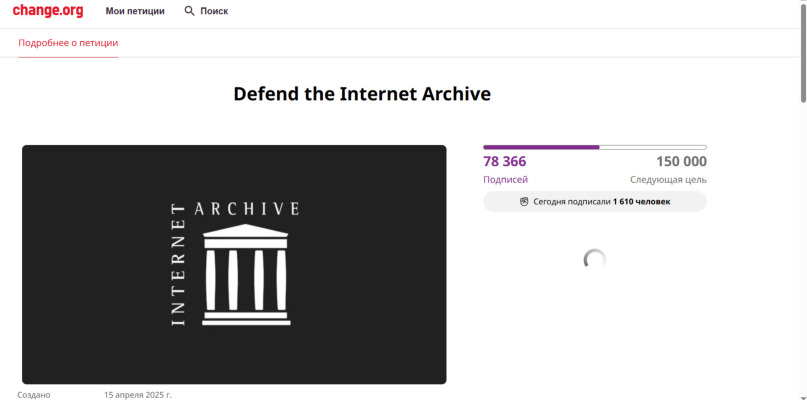Screen dimensions: 807x400
Task: Click the icon in the today-signed badge
Action: pyautogui.click(x=524, y=201)
